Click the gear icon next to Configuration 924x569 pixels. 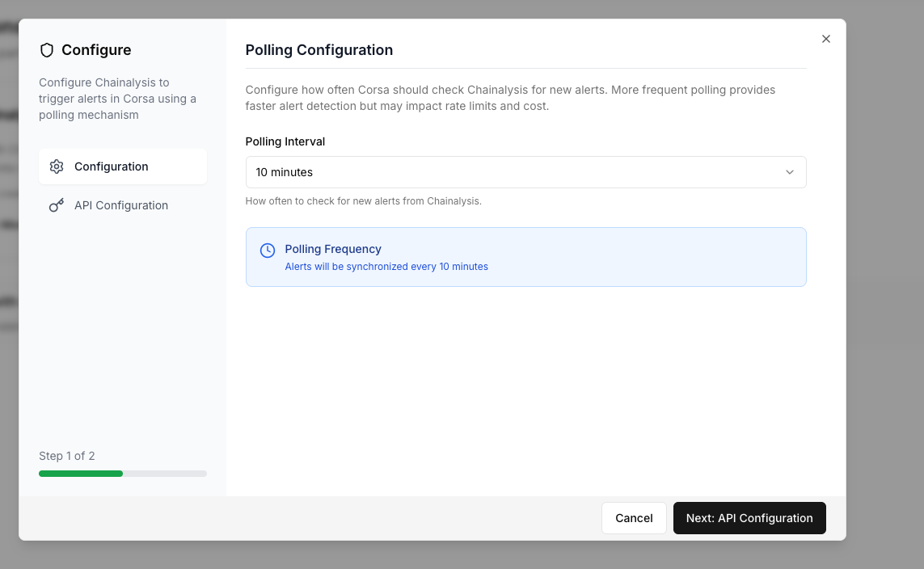coord(57,166)
